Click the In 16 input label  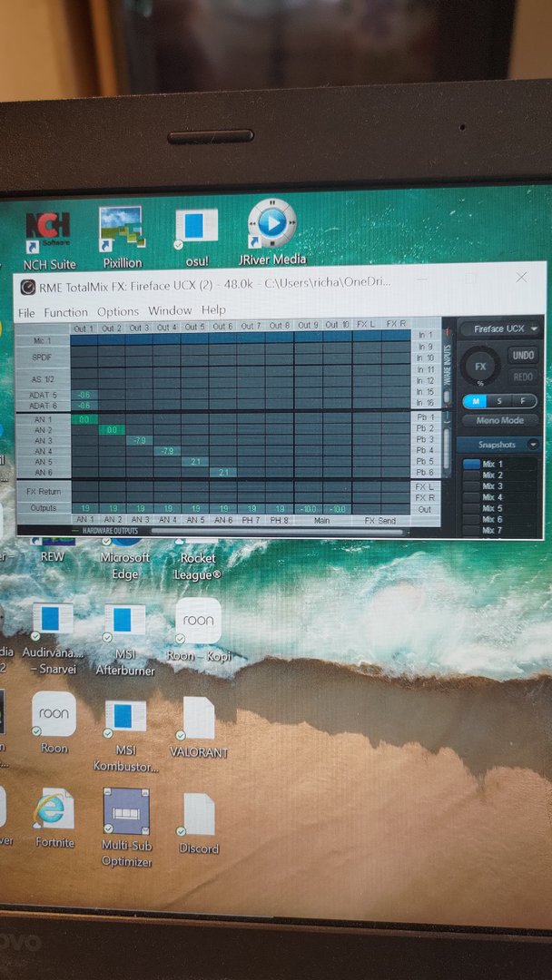425,403
